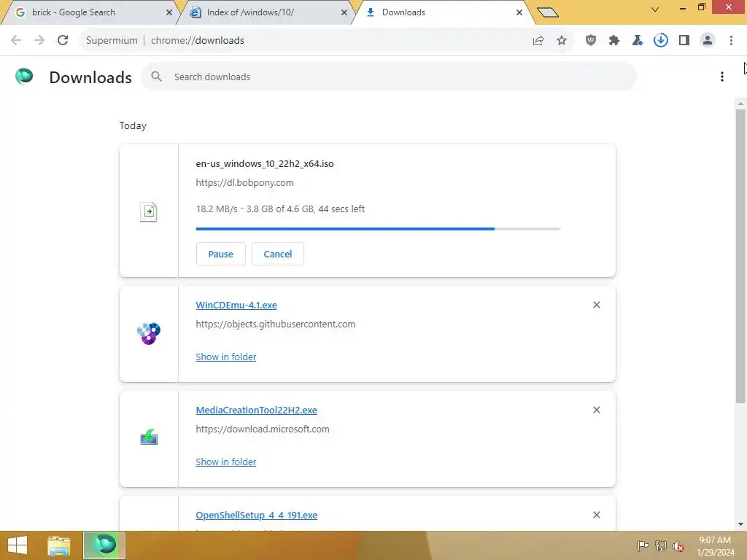Screen dimensions: 747x560
Task: Switch to brick - Google Search tab
Action: click(88, 12)
